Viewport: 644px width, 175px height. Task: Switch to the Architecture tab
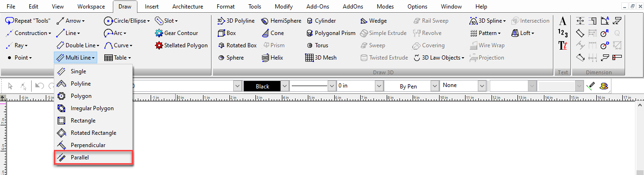click(x=187, y=7)
